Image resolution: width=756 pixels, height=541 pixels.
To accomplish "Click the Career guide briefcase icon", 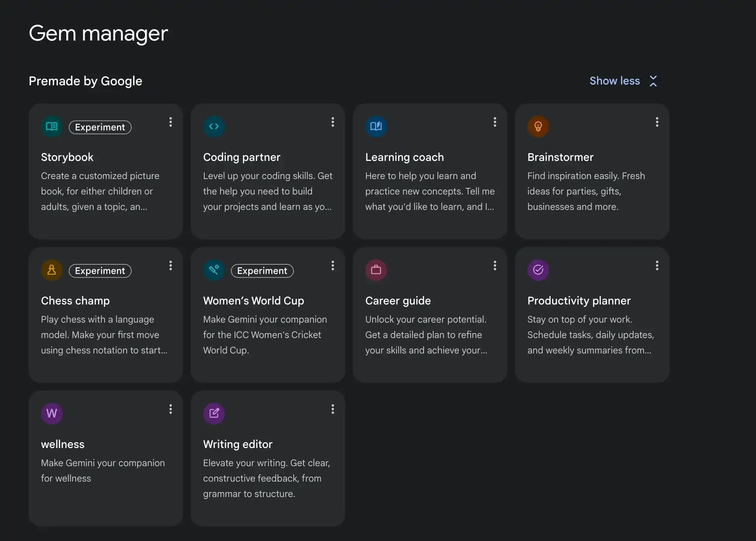I will (376, 270).
